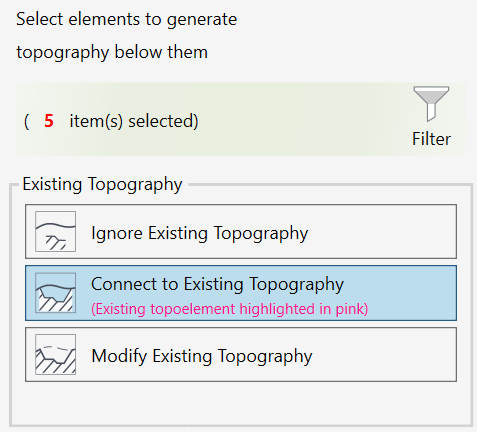Click the pink "Existing topoelement highlighted" note
Image resolution: width=477 pixels, height=432 pixels.
click(230, 309)
